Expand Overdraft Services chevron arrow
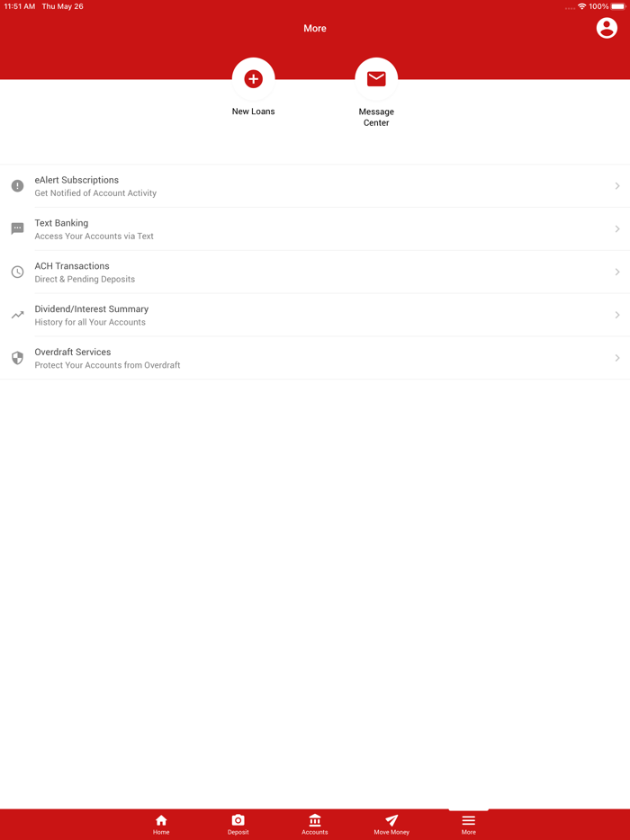 coord(617,358)
